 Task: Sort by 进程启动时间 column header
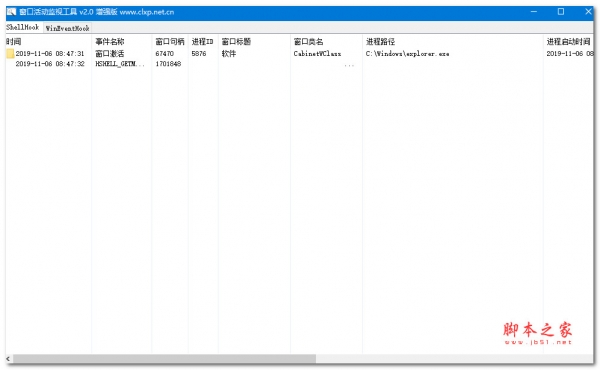pyautogui.click(x=568, y=41)
